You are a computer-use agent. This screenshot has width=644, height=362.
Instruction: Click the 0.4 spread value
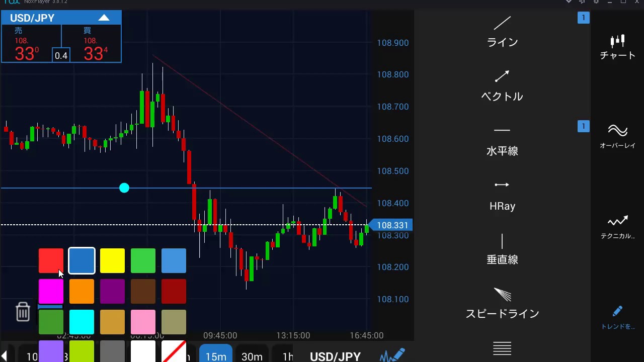coord(61,55)
